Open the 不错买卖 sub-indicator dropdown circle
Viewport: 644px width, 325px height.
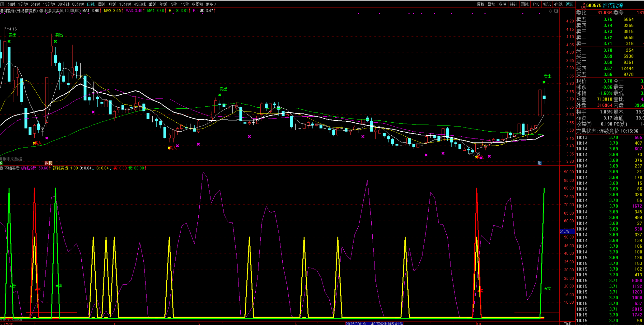click(x=2, y=168)
